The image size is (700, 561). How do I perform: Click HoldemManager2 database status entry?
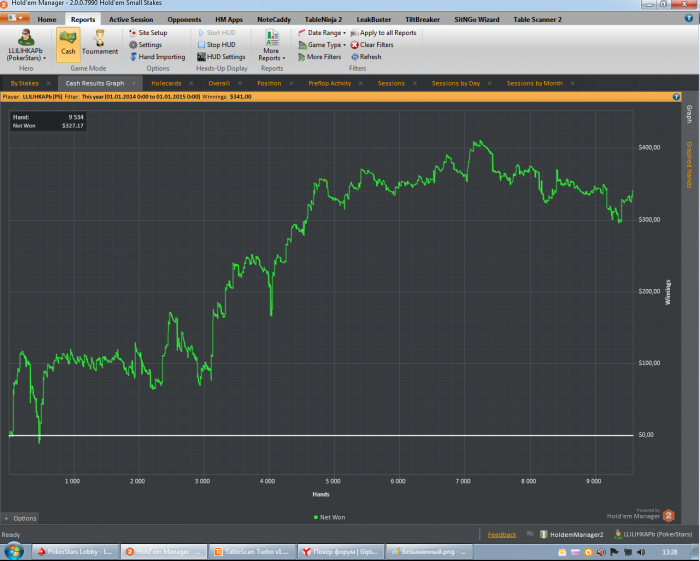pos(571,534)
